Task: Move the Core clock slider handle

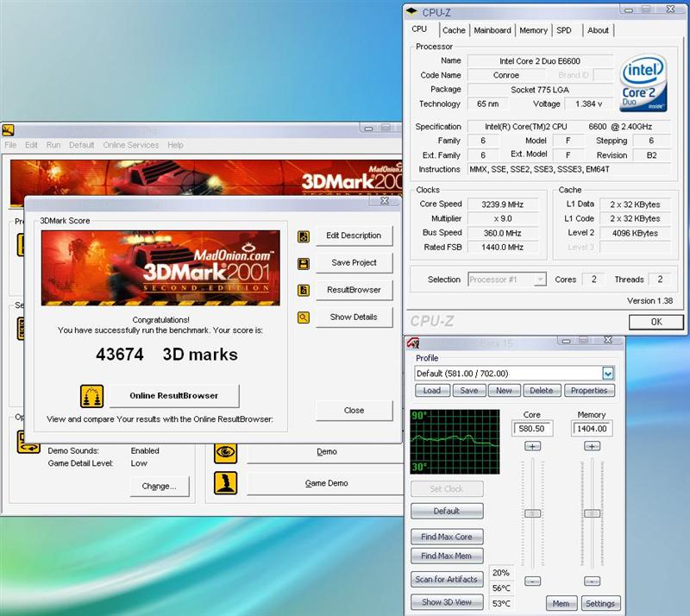Action: (532, 513)
